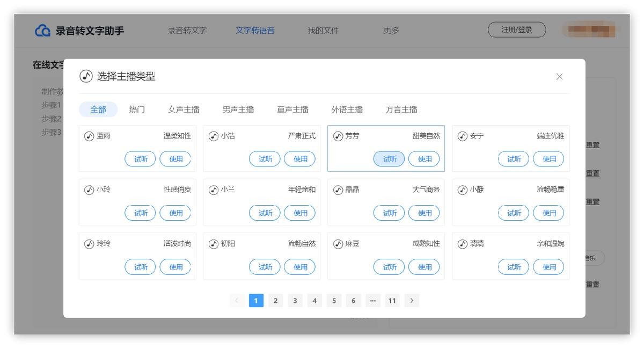Click the music note icon beside 小浩
This screenshot has height=349, width=644.
[x=214, y=136]
